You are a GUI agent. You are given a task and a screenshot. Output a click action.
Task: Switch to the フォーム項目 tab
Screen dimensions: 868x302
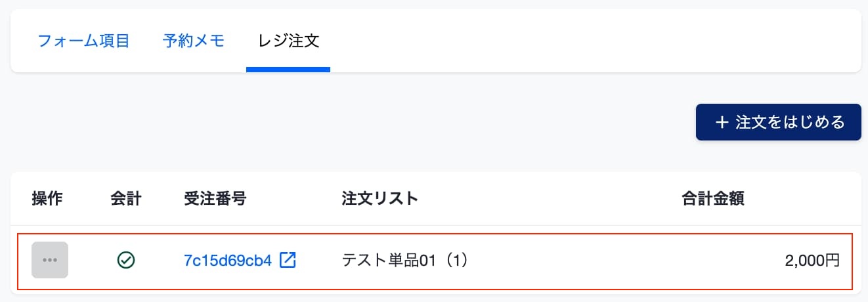(x=83, y=41)
